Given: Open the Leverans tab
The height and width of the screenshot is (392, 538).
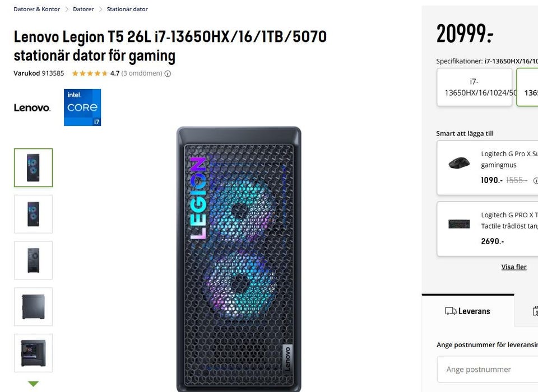Looking at the screenshot, I should (x=467, y=311).
